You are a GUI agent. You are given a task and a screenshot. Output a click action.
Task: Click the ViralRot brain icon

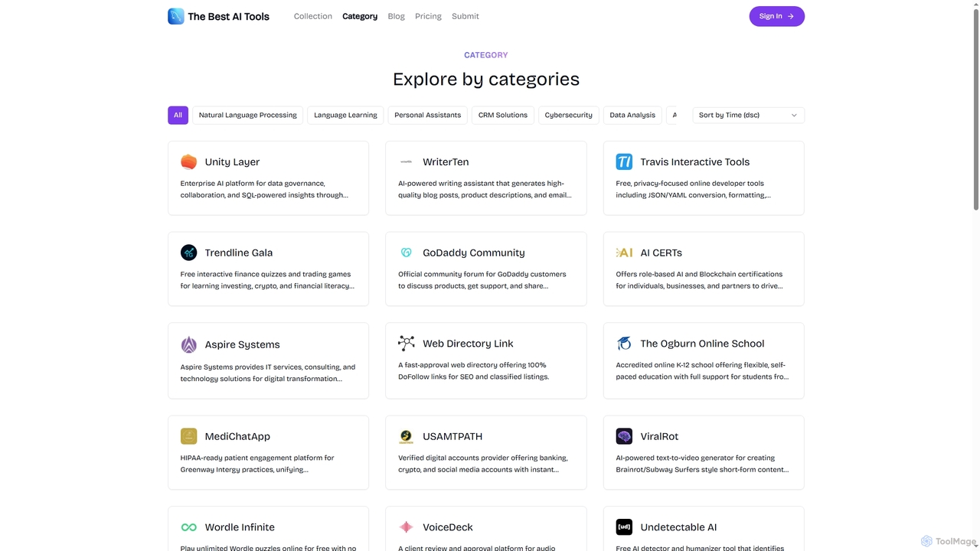[x=624, y=436]
